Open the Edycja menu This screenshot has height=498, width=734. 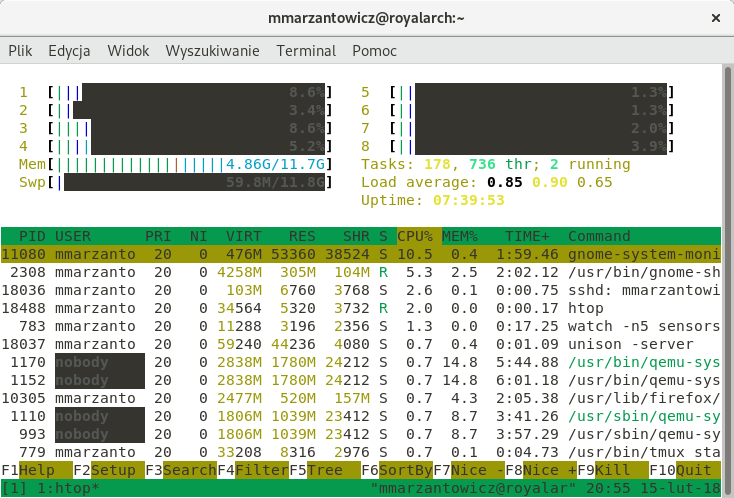69,51
